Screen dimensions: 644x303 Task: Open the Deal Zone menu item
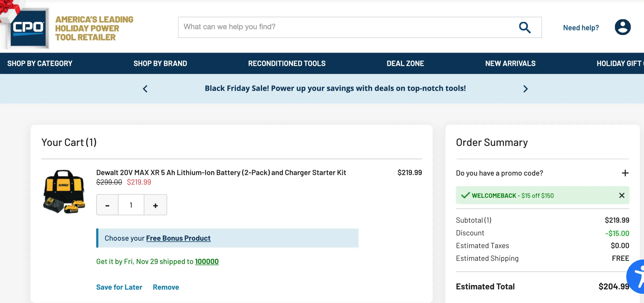point(405,63)
